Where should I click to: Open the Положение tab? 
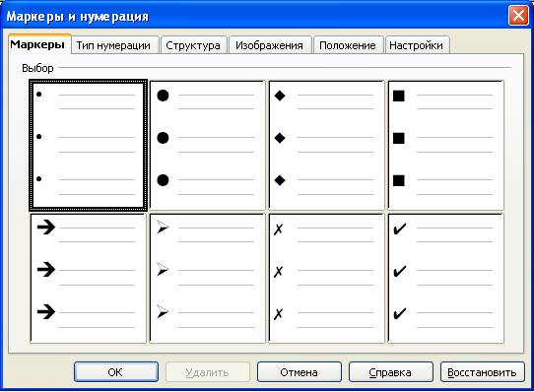pos(348,45)
